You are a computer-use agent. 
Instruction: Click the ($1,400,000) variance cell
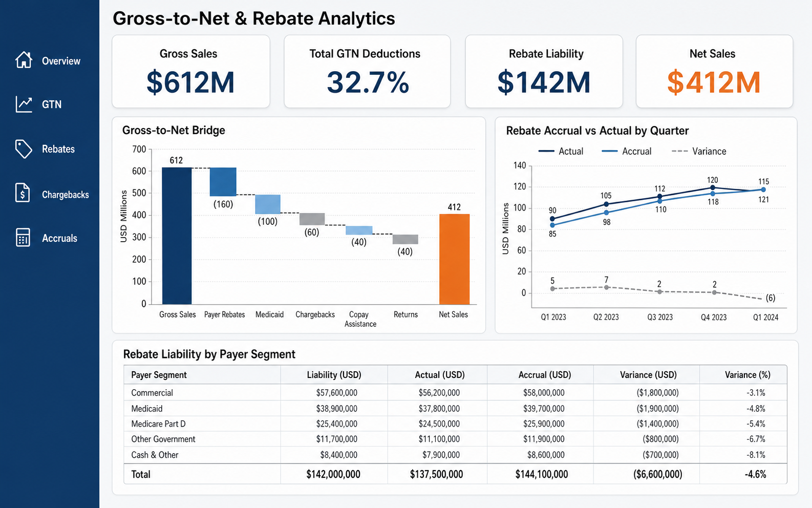click(658, 424)
